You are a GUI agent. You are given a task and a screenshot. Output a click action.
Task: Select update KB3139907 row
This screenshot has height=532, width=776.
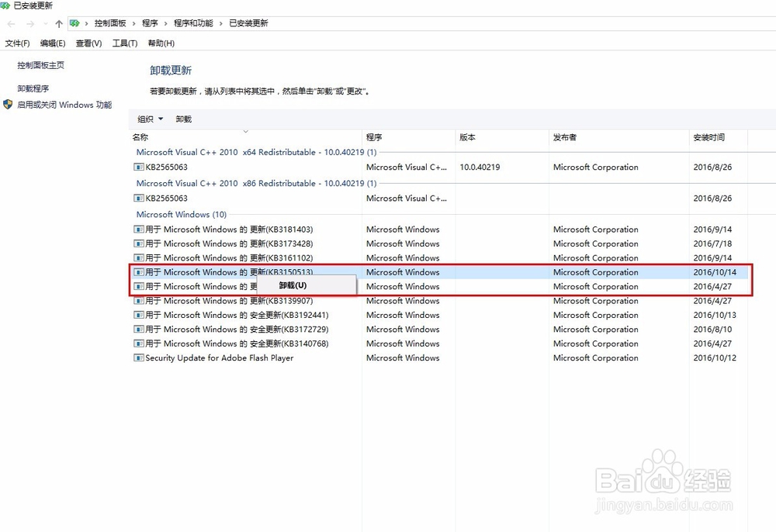[439, 301]
